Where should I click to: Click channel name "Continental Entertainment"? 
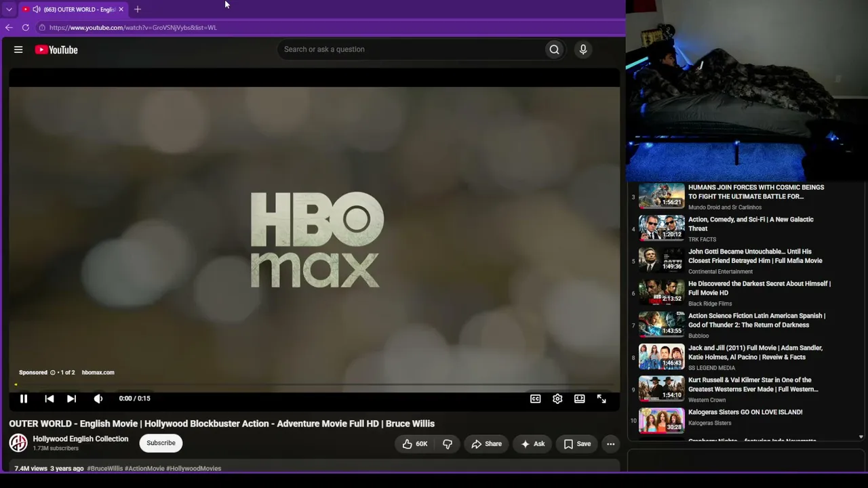pos(720,272)
